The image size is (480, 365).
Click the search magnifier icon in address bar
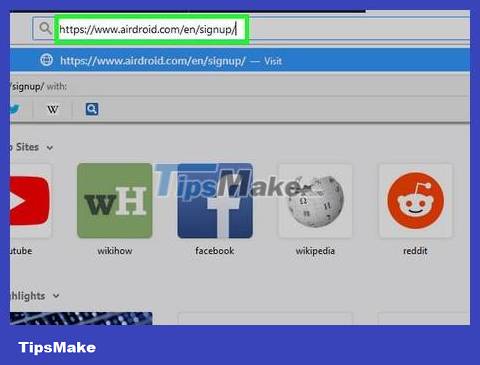point(45,28)
